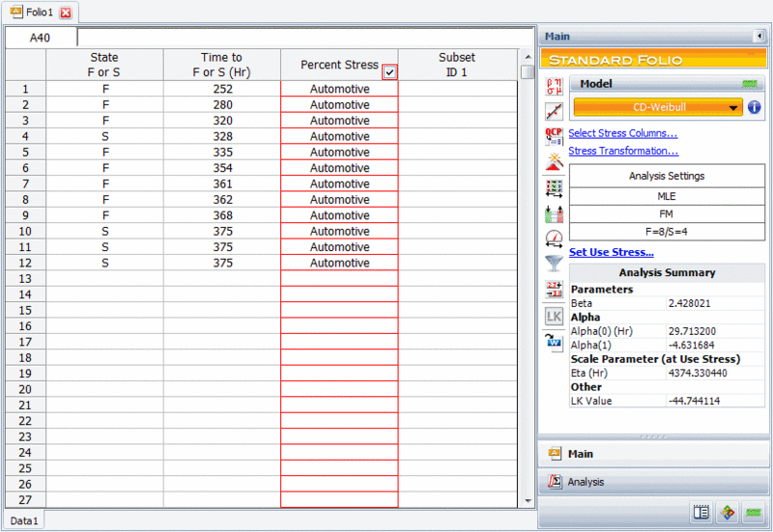Launch the QCP calculator pad icon
This screenshot has width=773, height=532.
[554, 135]
